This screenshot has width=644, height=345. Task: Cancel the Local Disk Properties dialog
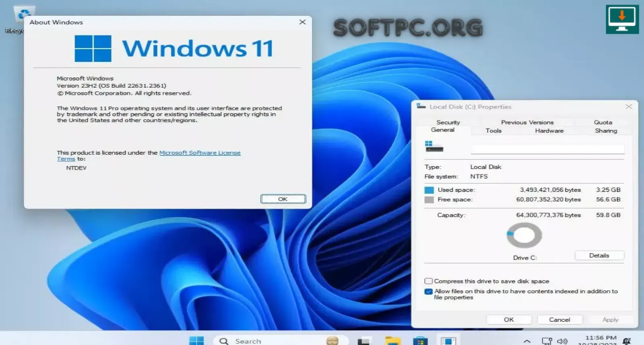(559, 320)
